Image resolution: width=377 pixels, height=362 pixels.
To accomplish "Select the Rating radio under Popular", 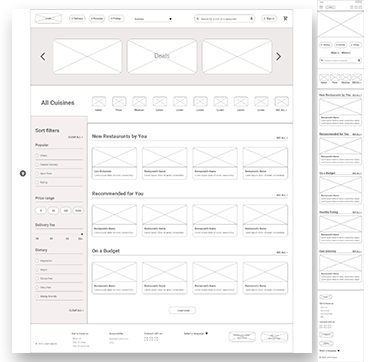I will pos(37,182).
